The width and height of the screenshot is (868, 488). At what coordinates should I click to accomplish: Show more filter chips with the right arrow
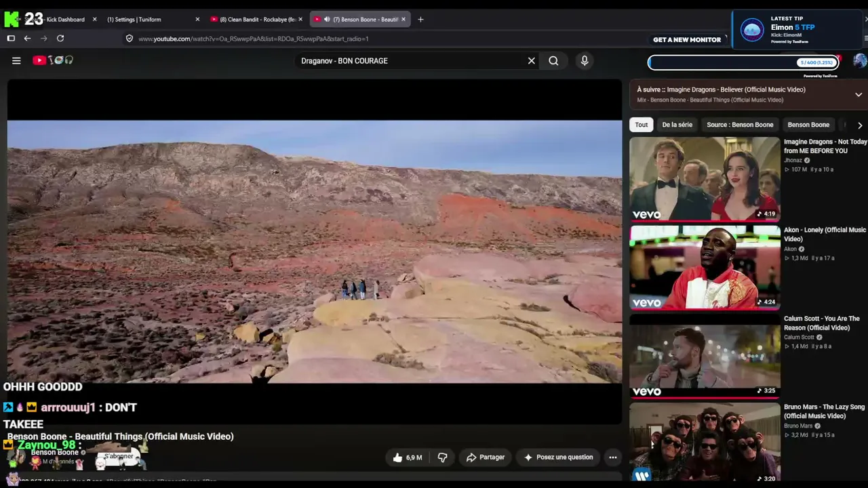click(x=860, y=125)
